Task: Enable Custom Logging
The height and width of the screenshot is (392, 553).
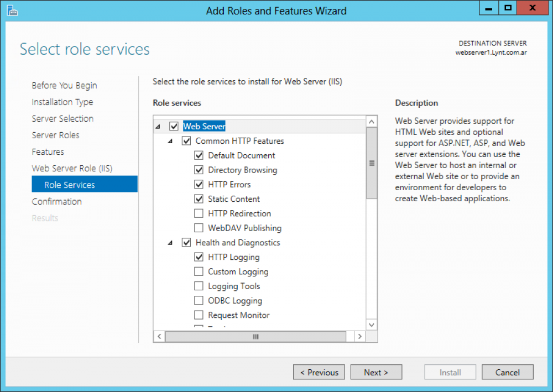Action: pyautogui.click(x=199, y=271)
